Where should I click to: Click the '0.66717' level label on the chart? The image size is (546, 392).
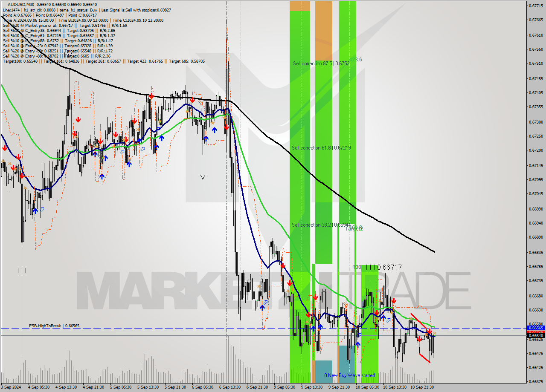(x=390, y=267)
